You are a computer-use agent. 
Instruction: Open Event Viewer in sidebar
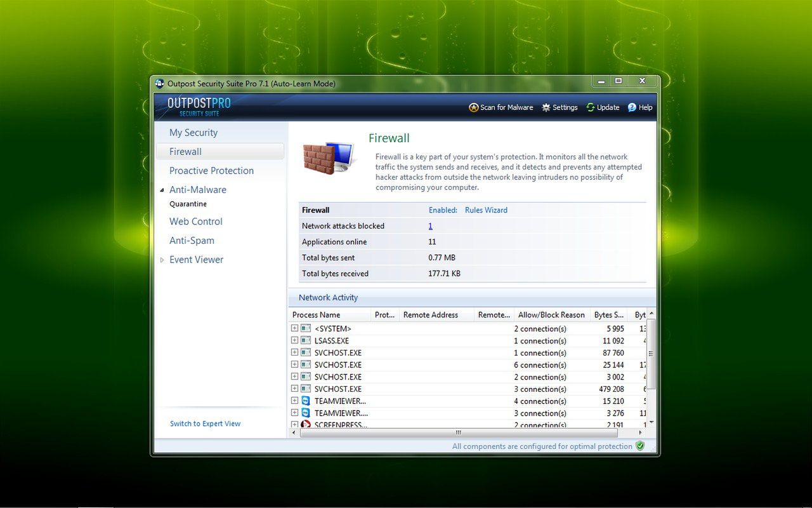coord(196,260)
